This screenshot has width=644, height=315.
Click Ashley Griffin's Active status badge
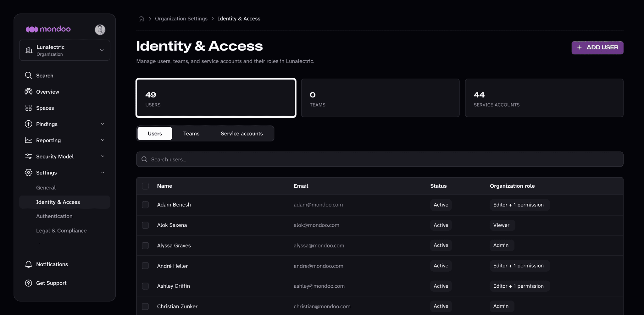coord(441,286)
